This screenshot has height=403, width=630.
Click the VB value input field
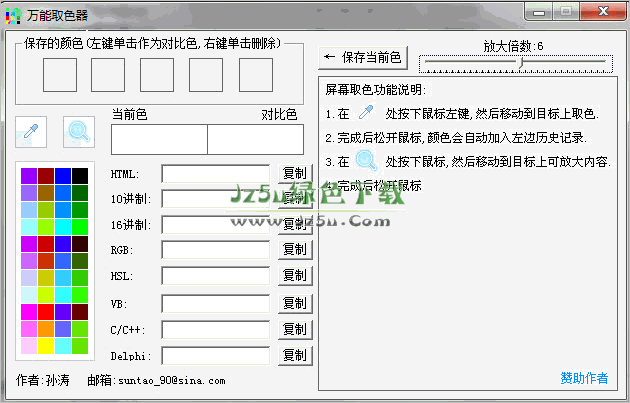coord(215,302)
